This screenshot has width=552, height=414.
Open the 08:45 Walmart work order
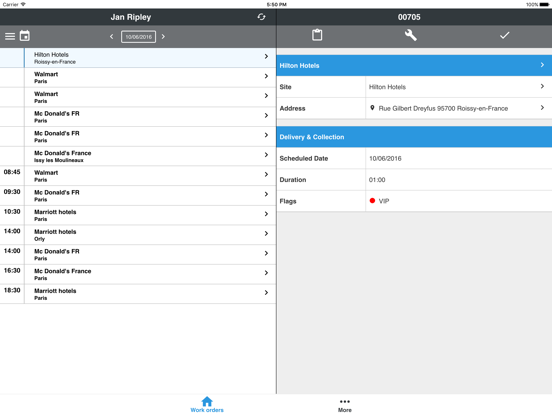(x=138, y=176)
